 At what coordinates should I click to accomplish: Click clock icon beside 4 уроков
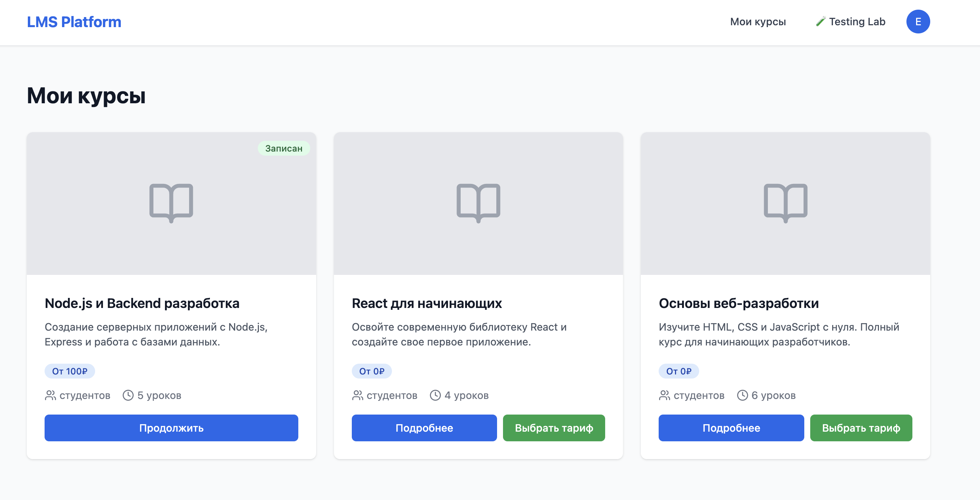point(435,395)
